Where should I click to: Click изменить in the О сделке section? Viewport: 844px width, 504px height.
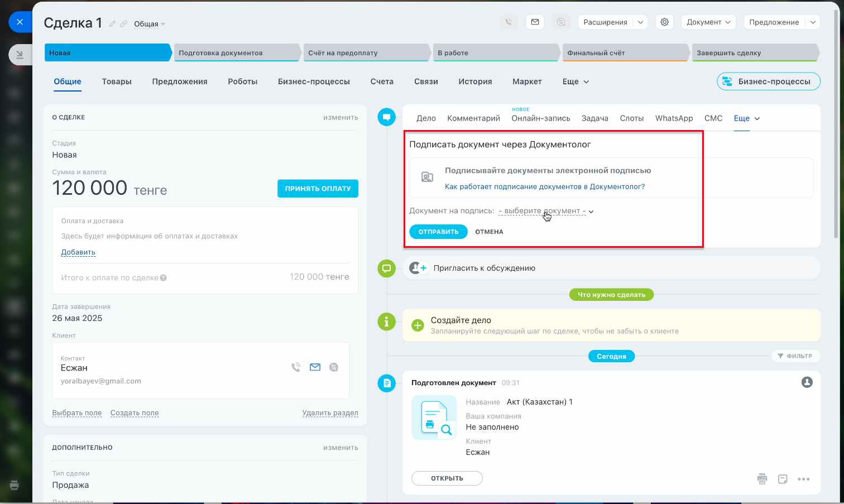point(341,117)
